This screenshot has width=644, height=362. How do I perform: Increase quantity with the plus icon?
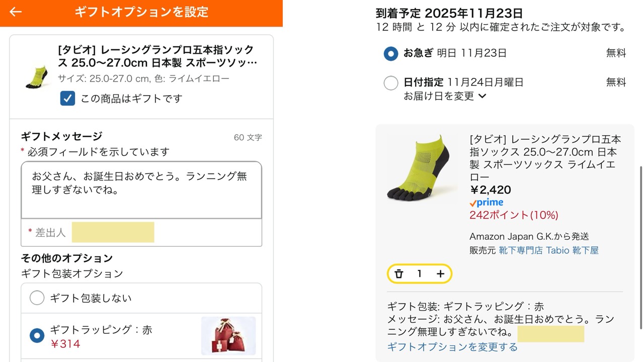[440, 274]
